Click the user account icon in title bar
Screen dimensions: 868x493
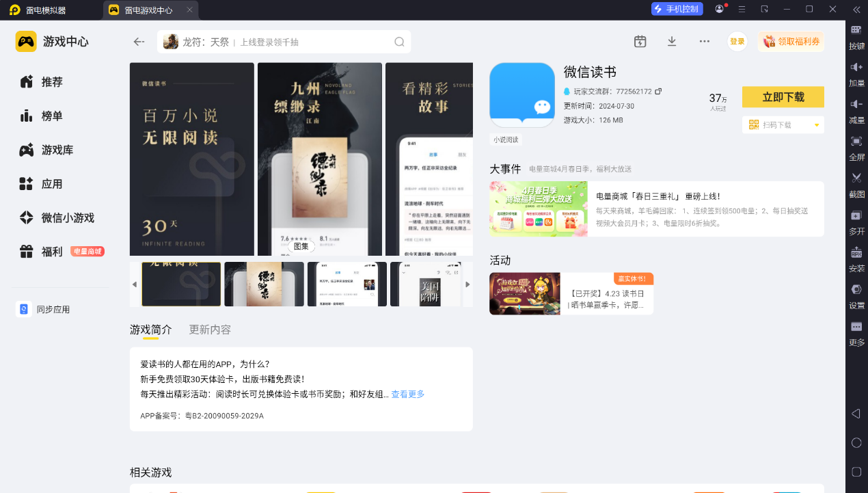click(720, 9)
